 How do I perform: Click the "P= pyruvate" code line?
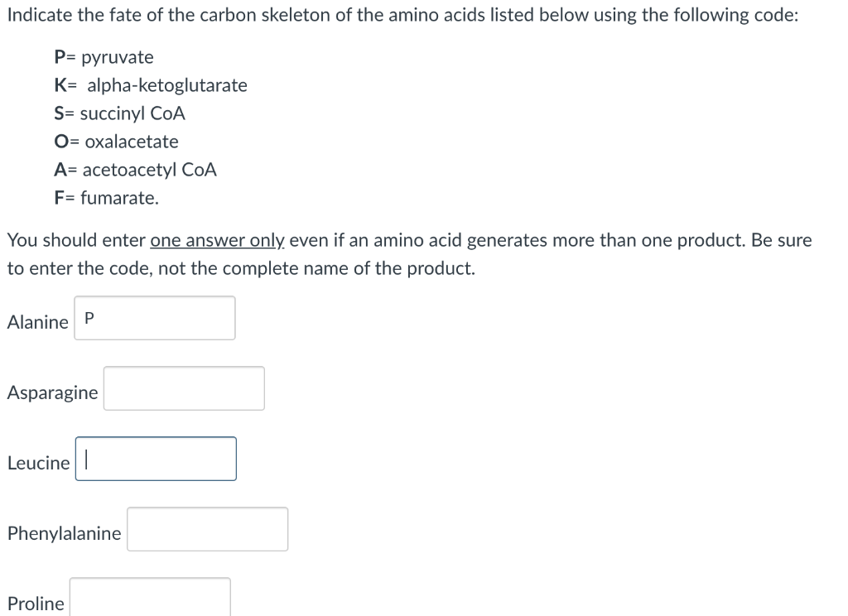coord(104,57)
